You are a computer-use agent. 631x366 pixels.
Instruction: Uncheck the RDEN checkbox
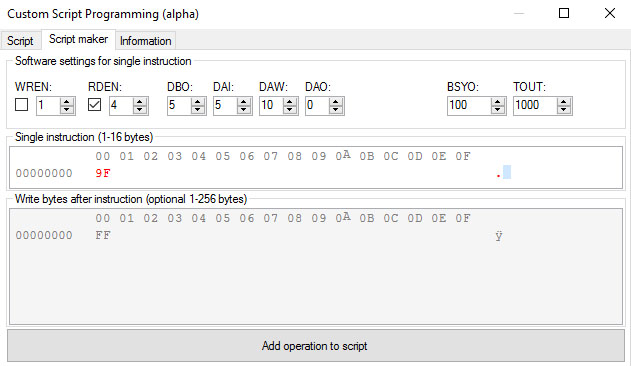click(94, 105)
